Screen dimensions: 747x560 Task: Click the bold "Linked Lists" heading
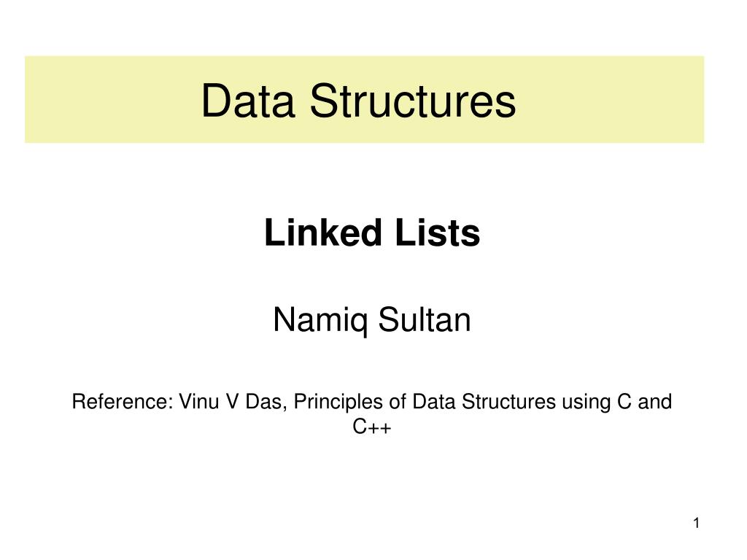click(x=372, y=233)
